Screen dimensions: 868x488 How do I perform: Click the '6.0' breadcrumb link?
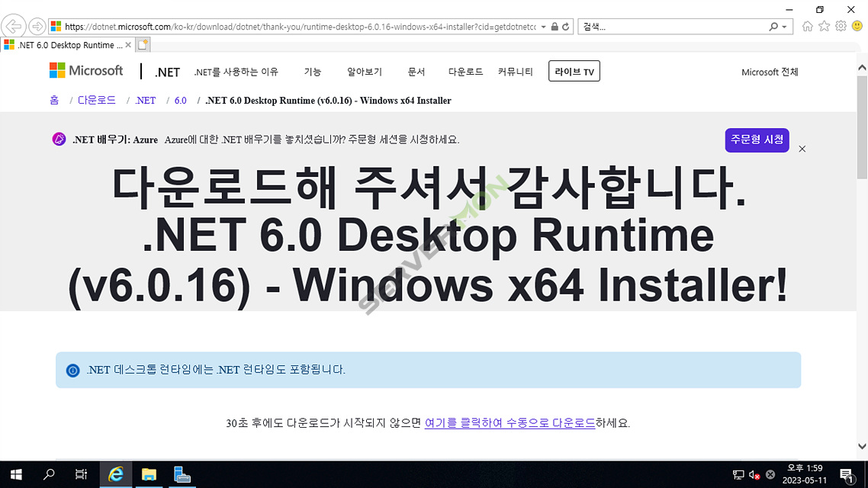pos(181,100)
